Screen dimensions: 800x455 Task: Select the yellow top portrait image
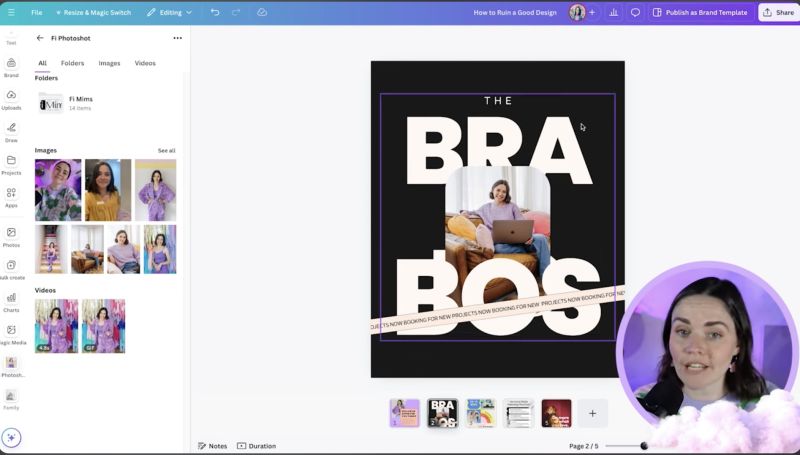[108, 190]
